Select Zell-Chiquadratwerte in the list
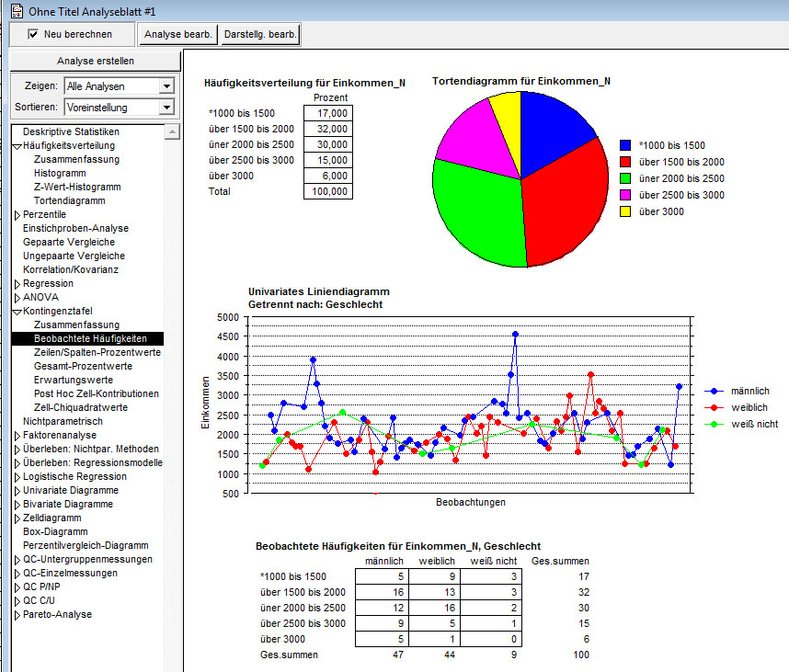 pyautogui.click(x=81, y=407)
